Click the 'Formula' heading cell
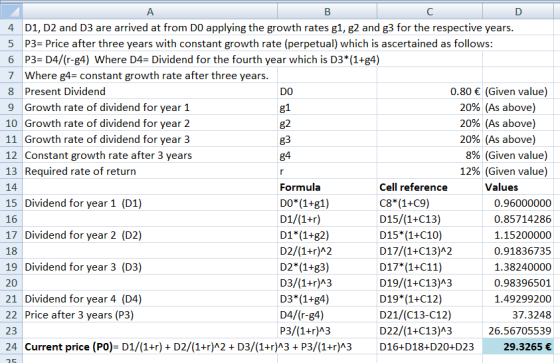The width and height of the screenshot is (560, 363). tap(327, 187)
